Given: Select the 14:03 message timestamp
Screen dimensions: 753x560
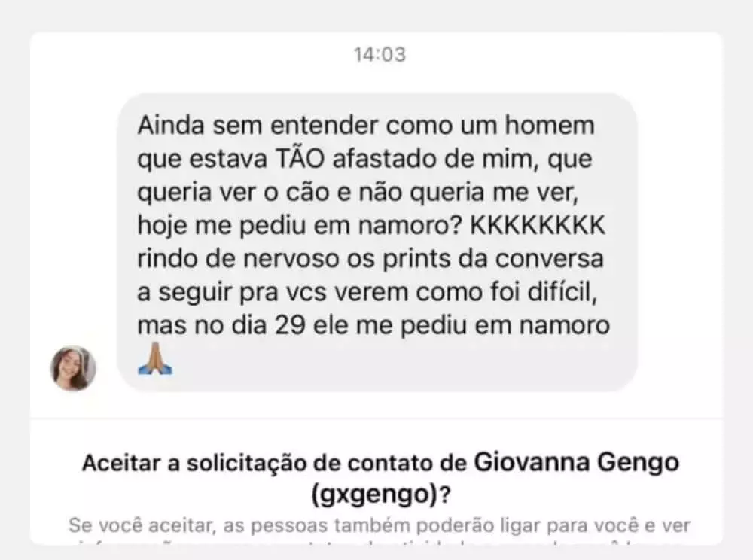Looking at the screenshot, I should [x=380, y=55].
